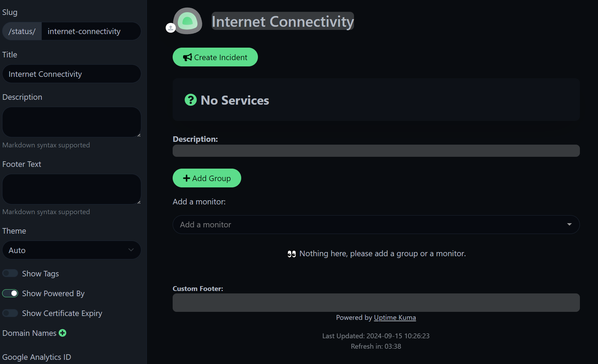Viewport: 598px width, 364px height.
Task: Click into the Footer Text textarea
Action: pos(71,189)
